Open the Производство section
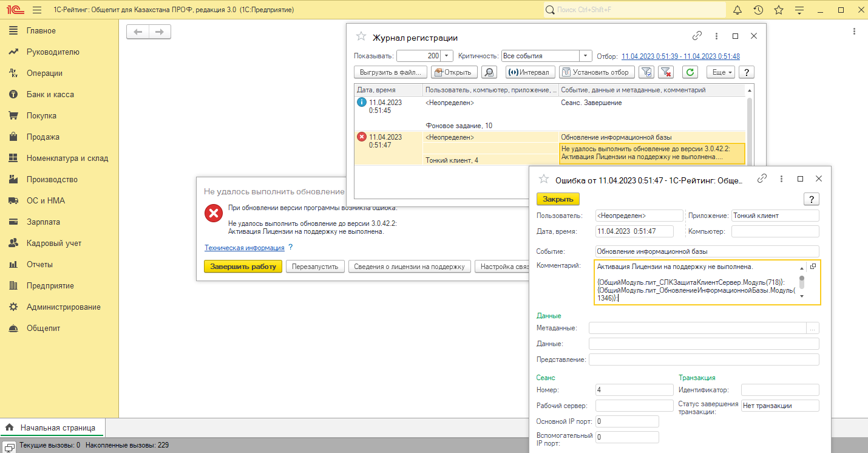 pos(52,180)
